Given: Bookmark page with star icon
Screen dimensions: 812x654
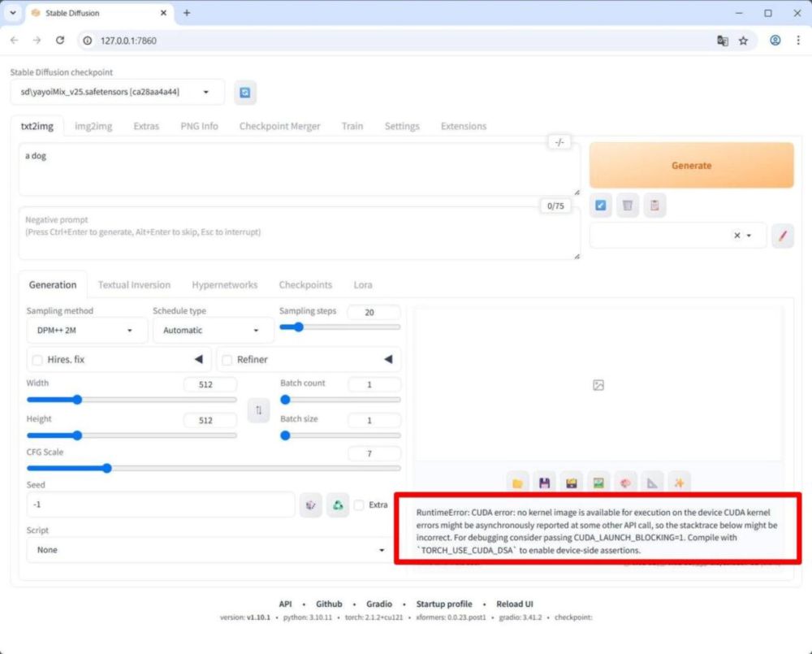Looking at the screenshot, I should point(743,41).
